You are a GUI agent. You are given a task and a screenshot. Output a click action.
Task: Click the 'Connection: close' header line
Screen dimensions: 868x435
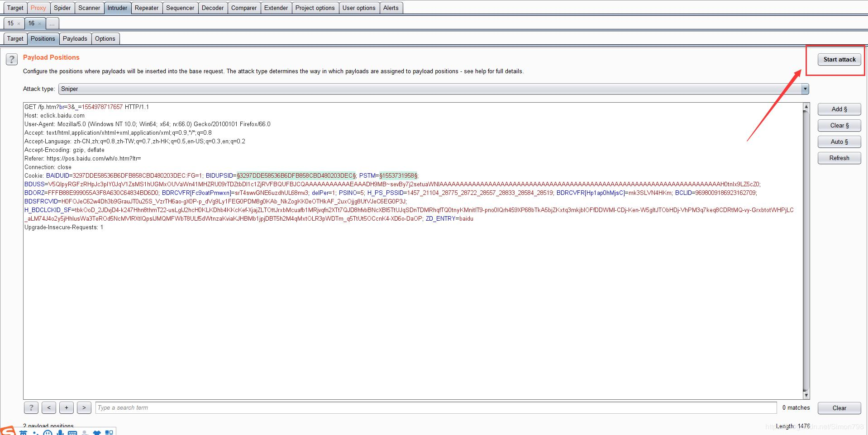pyautogui.click(x=48, y=167)
